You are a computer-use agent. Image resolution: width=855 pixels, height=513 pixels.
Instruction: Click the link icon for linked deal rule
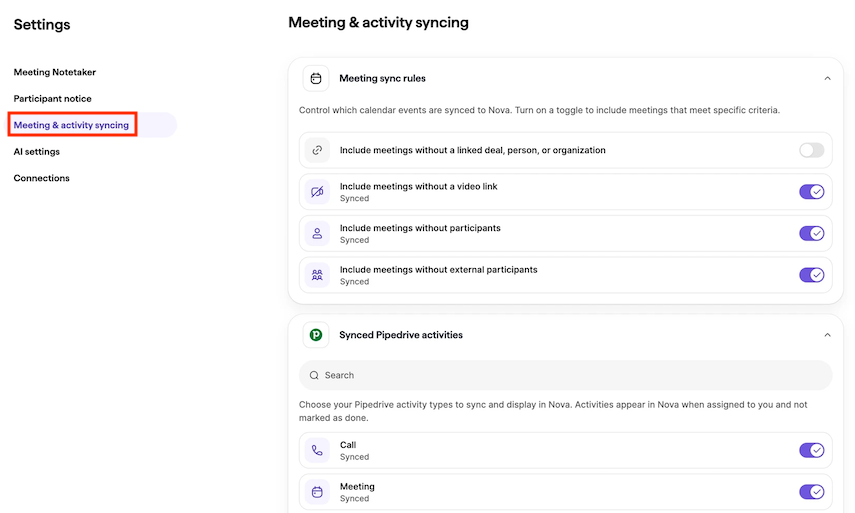tap(317, 150)
